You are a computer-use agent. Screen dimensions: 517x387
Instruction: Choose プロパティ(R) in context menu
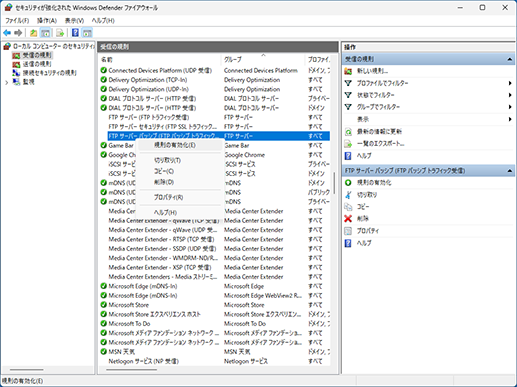coord(179,197)
